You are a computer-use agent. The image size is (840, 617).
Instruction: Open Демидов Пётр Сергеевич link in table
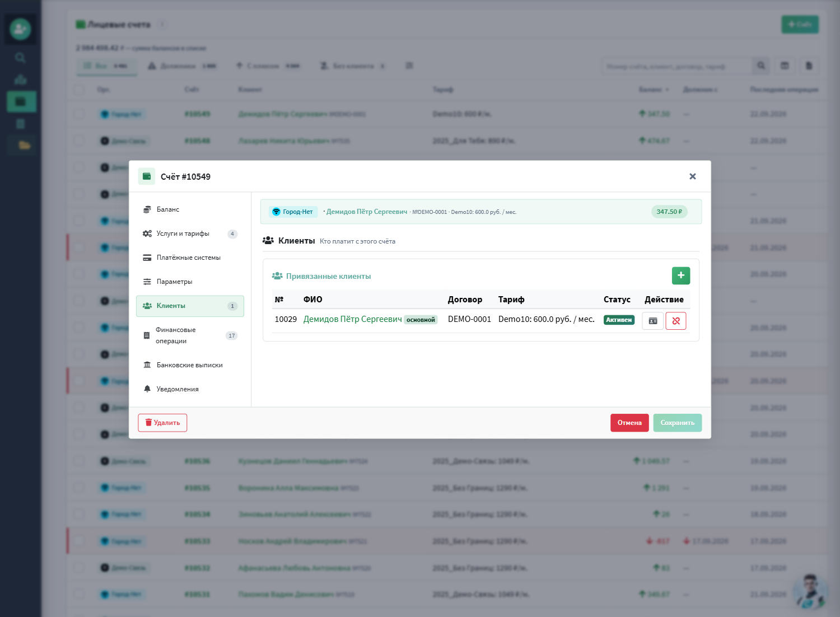(x=353, y=319)
